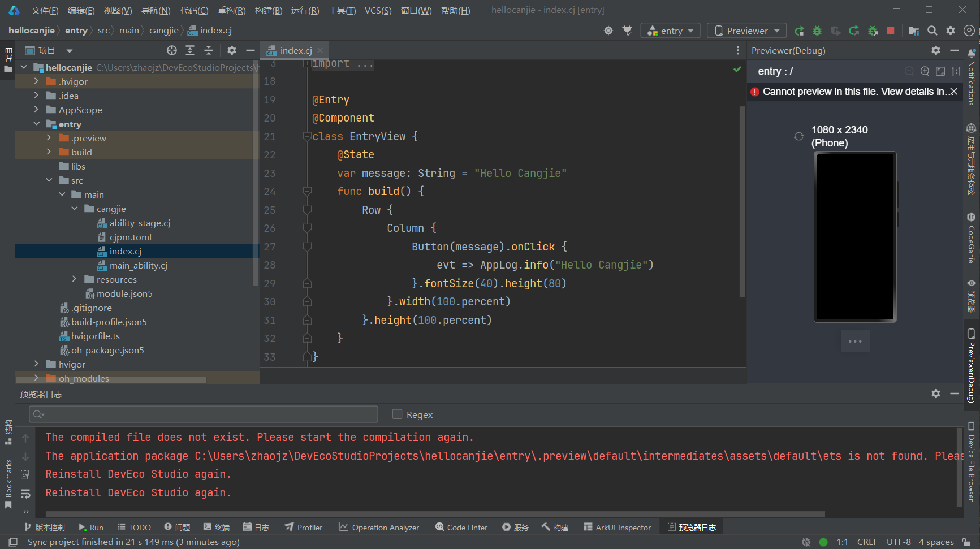The image size is (980, 549).
Task: Click the log horizontal scrollbar
Action: point(435,514)
